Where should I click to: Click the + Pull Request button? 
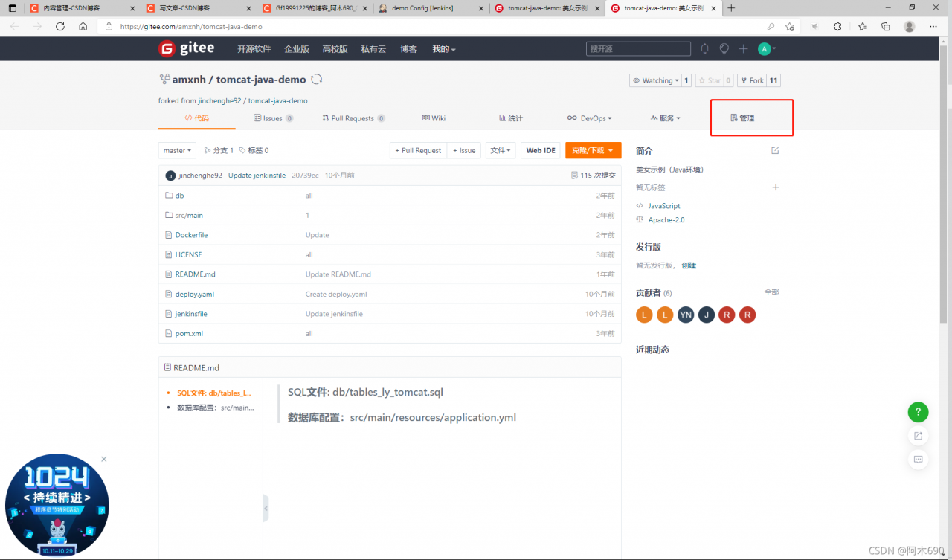418,150
